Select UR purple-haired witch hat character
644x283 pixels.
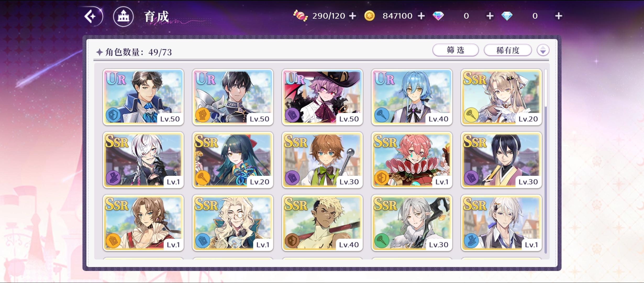coord(322,97)
